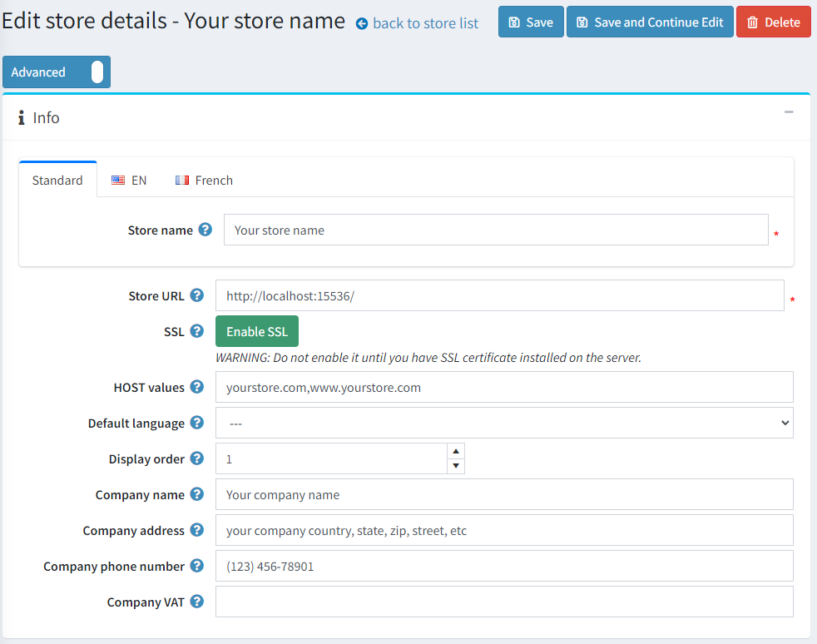817x644 pixels.
Task: Click the Company name help icon
Action: 197,494
